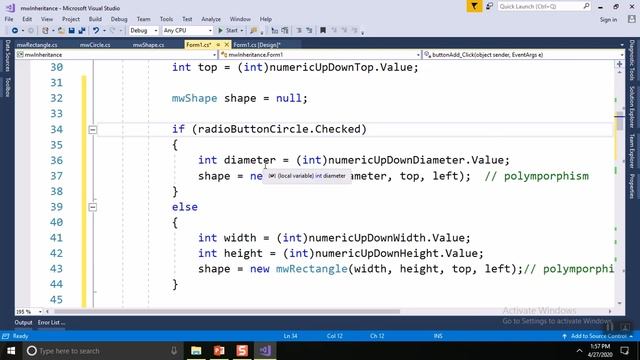Click the taskbar microphone icon

pos(174,351)
